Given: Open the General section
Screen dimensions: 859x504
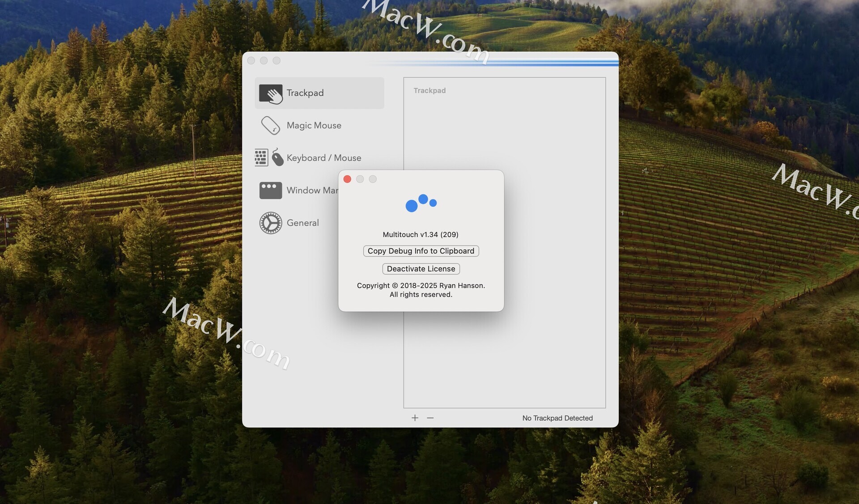Looking at the screenshot, I should tap(297, 223).
